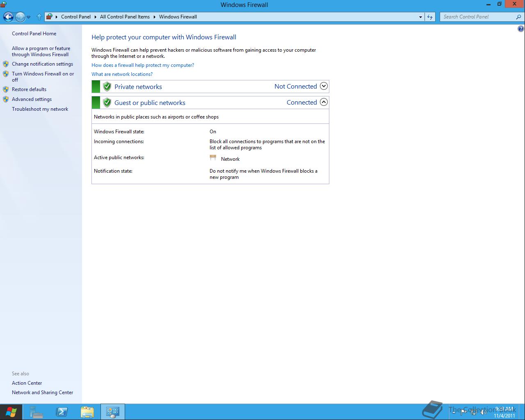The width and height of the screenshot is (525, 420).
Task: Open Network and Sharing Center
Action: coord(42,393)
